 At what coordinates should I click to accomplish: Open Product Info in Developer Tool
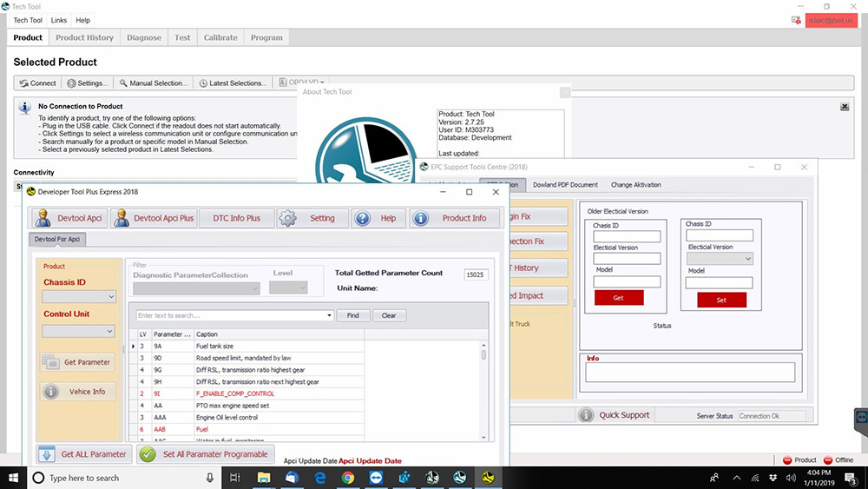tap(457, 218)
